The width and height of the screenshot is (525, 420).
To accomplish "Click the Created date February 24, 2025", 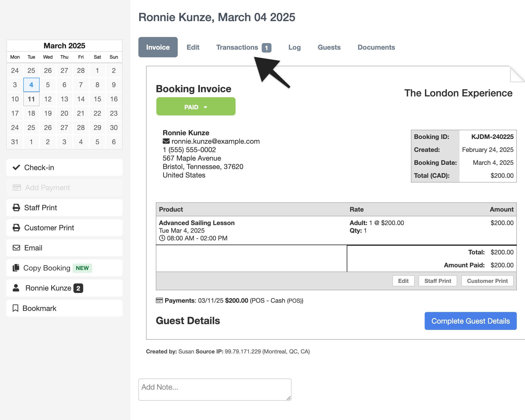I will 488,150.
